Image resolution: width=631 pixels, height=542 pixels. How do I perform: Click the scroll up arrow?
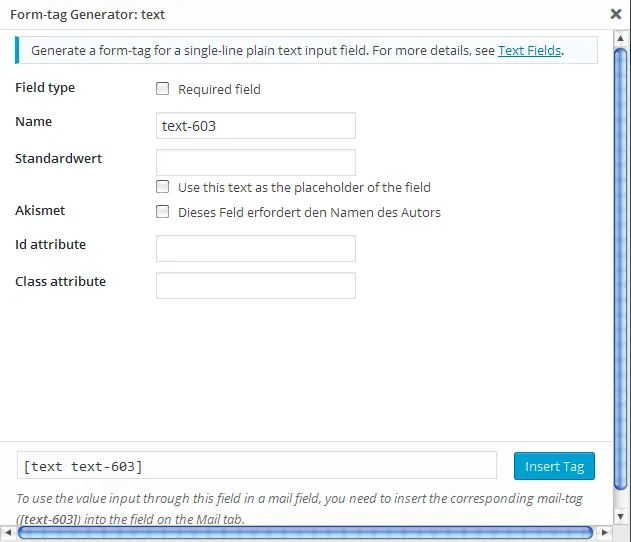(x=621, y=39)
